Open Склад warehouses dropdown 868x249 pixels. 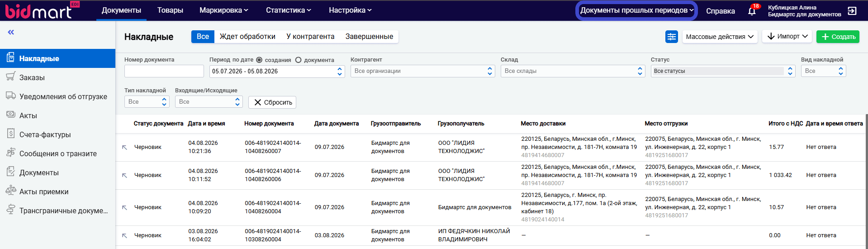573,71
